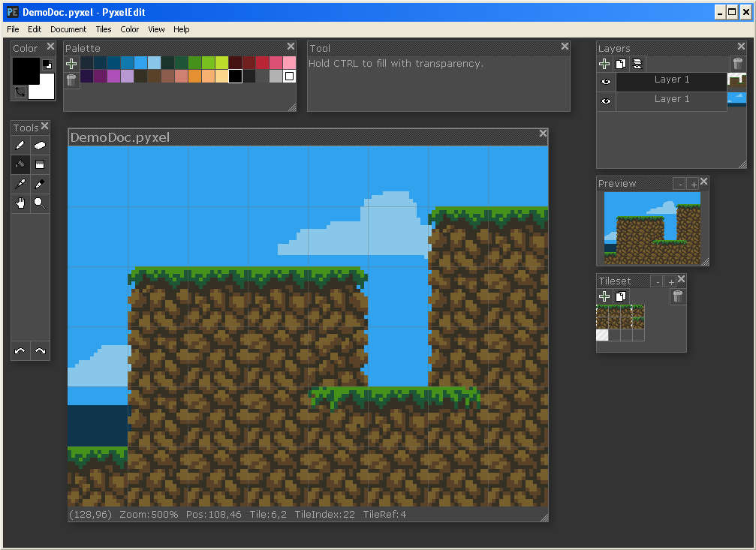Select the Pencil tool
Viewport: 756px width, 550px height.
click(x=20, y=145)
